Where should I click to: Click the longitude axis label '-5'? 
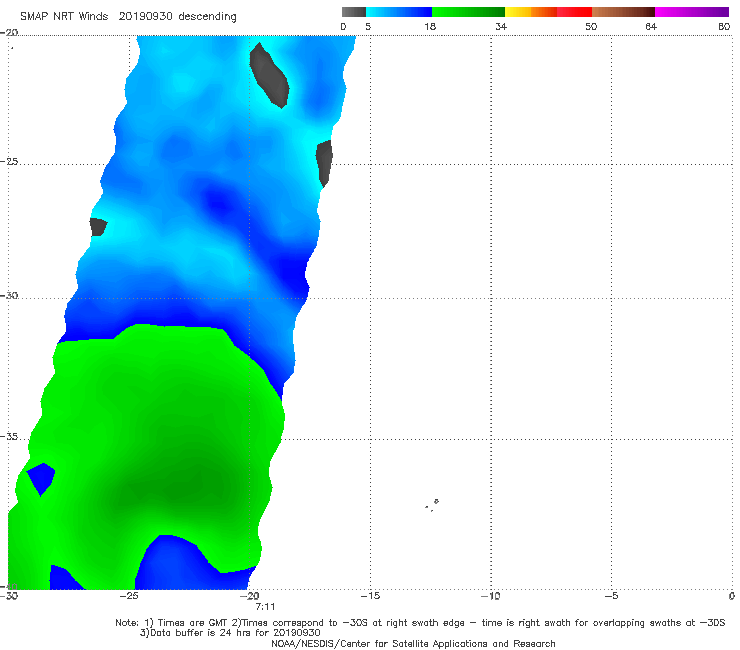[611, 596]
